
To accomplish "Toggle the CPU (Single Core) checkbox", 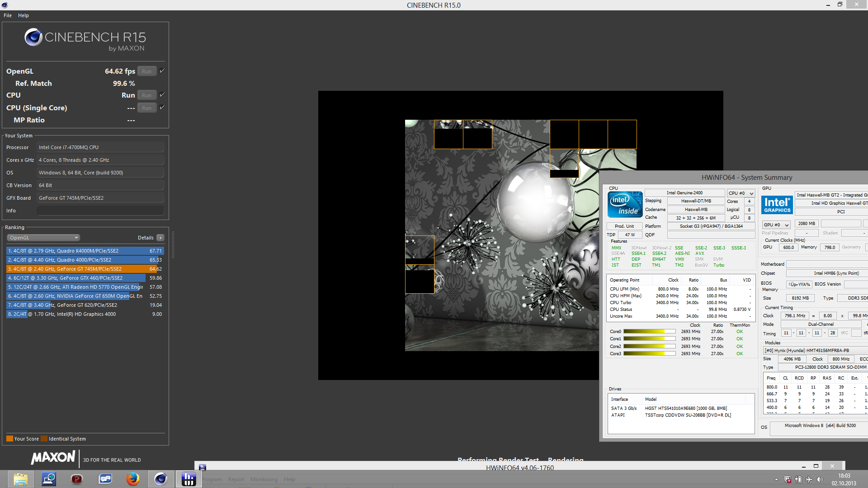I will coord(162,108).
